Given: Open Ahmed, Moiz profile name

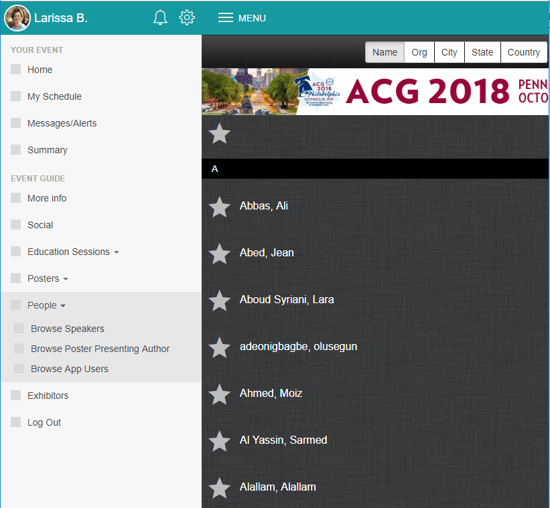Looking at the screenshot, I should point(271,393).
